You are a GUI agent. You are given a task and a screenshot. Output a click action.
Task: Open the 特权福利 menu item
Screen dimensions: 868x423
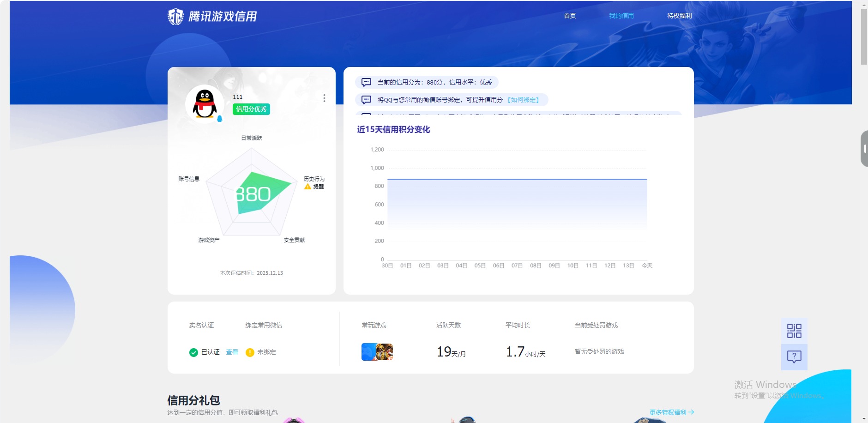click(x=679, y=15)
